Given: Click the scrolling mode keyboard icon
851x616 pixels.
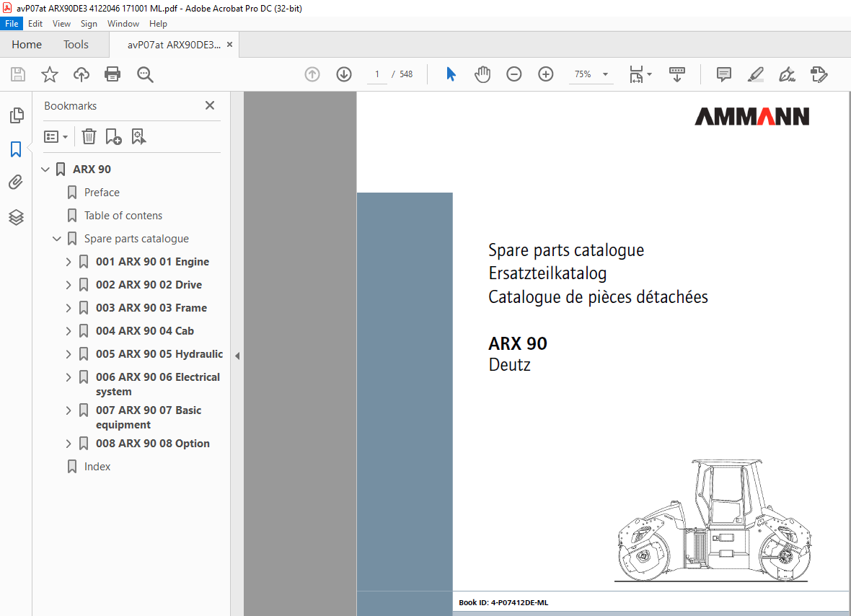Looking at the screenshot, I should tap(676, 74).
